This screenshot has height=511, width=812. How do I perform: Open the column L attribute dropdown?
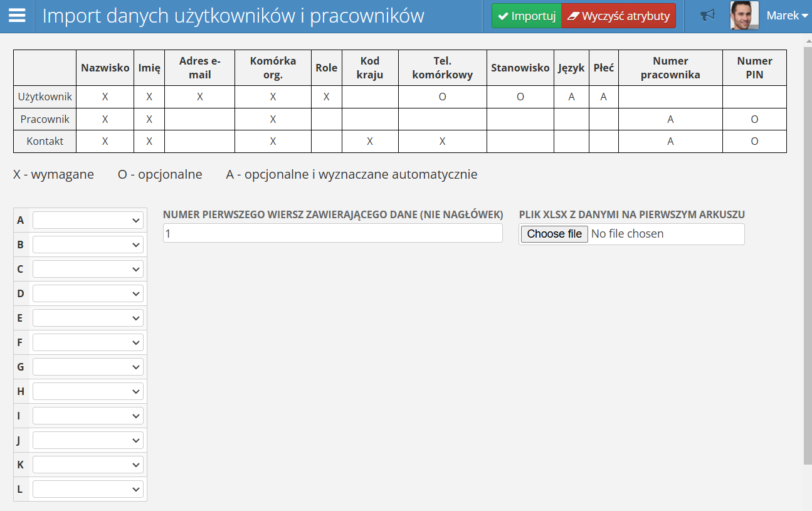pyautogui.click(x=88, y=489)
